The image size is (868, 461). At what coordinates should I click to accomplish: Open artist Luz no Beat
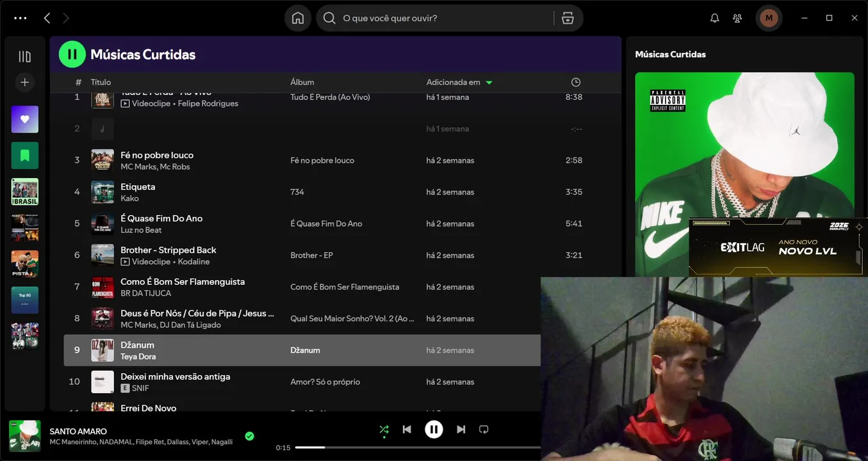[x=141, y=230]
